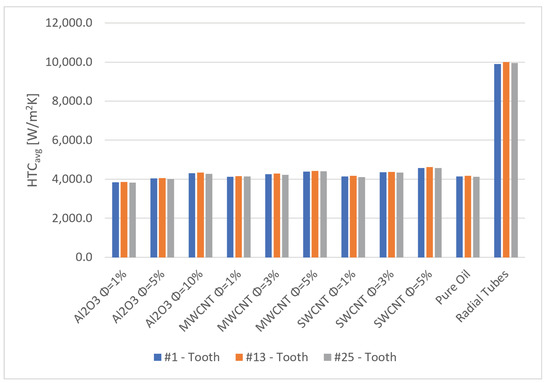Click the gray #25 - Tooth legend swatch
The width and height of the screenshot is (550, 383).
[327, 357]
